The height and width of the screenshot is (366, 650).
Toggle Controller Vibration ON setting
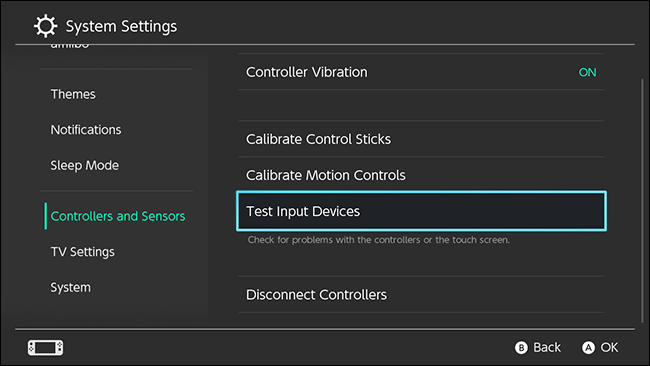(x=421, y=72)
